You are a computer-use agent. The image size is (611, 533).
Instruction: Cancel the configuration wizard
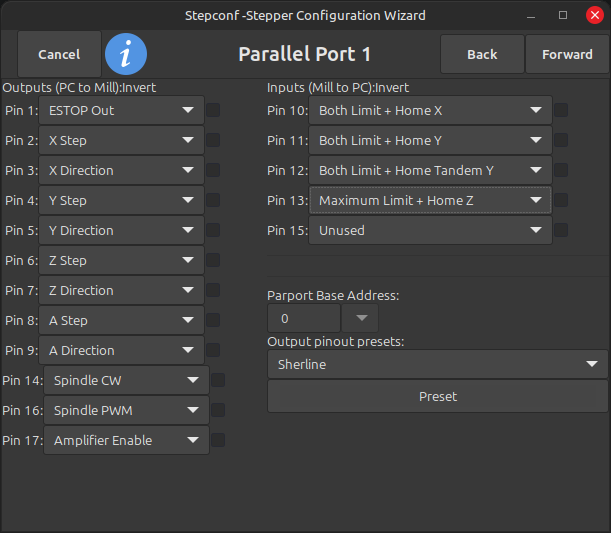point(59,54)
